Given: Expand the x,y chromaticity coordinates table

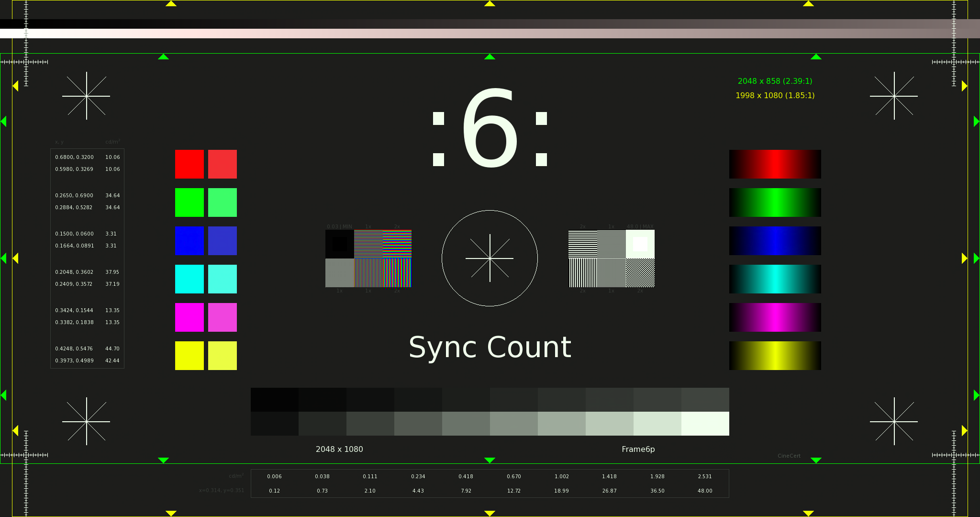Looking at the screenshot, I should pos(87,258).
